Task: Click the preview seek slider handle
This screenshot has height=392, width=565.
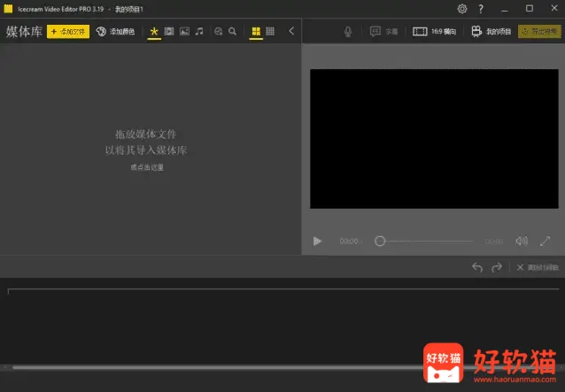Action: coord(380,241)
